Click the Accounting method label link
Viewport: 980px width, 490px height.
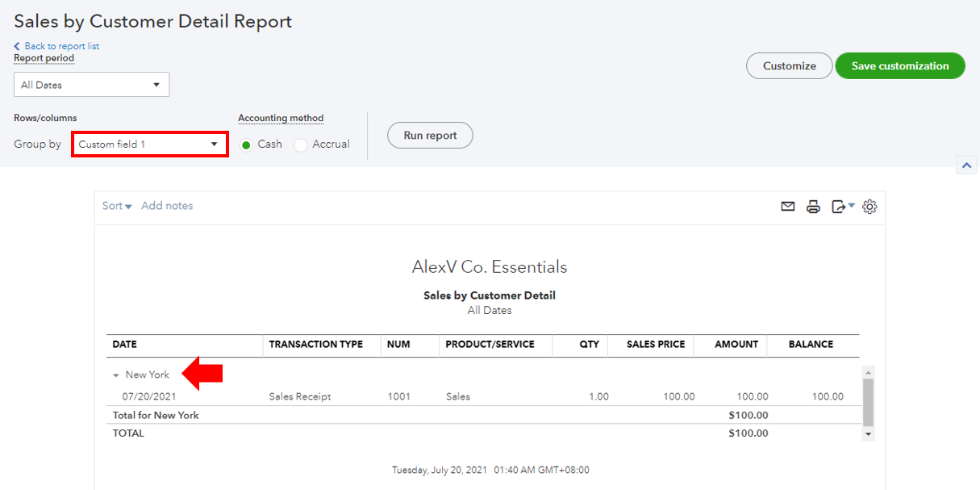[280, 118]
